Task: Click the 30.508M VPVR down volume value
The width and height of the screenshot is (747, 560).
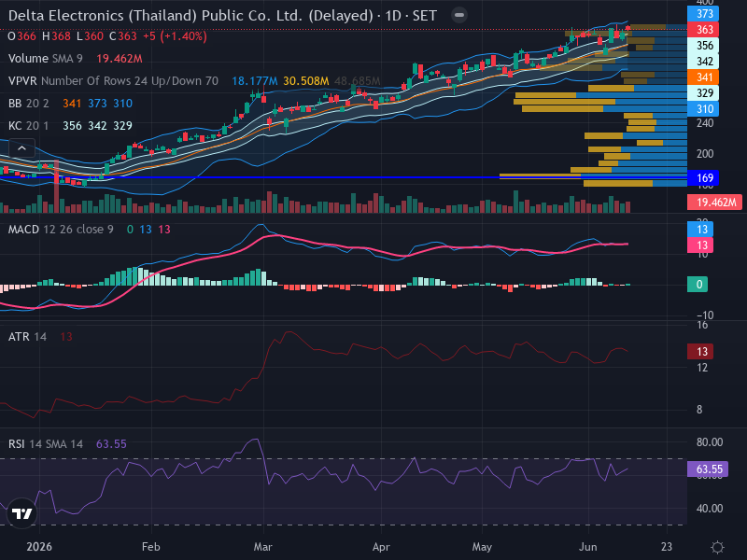Action: (306, 81)
